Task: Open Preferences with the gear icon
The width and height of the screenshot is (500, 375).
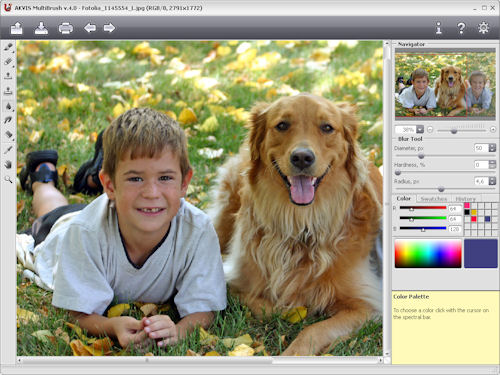Action: pos(484,28)
